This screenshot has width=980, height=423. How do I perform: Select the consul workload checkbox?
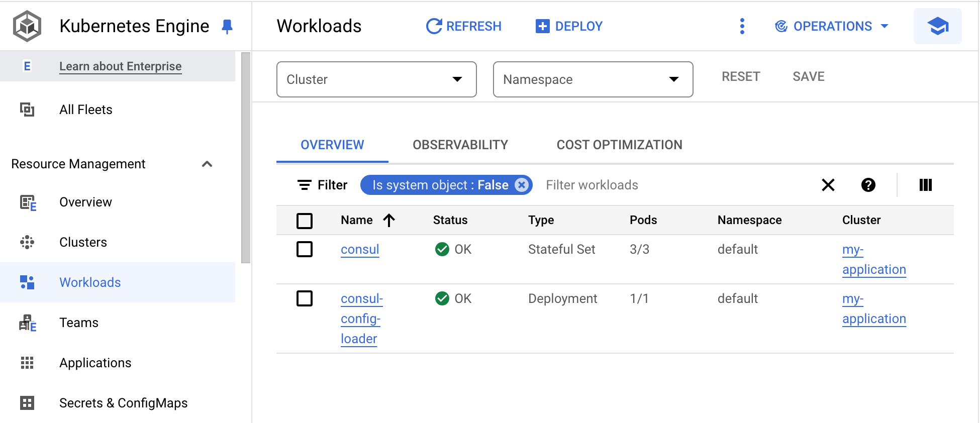(305, 249)
